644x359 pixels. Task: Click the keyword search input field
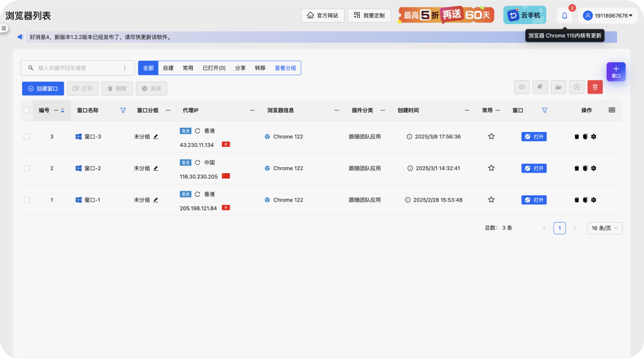[74, 68]
